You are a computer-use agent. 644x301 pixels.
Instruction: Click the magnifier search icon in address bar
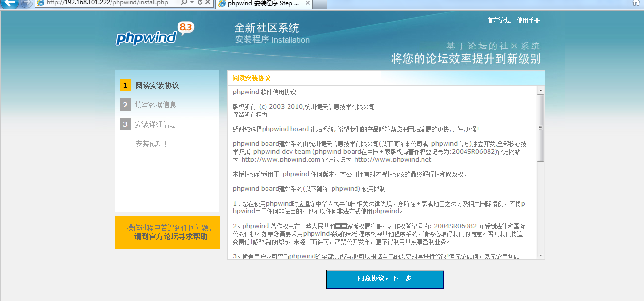[184, 3]
